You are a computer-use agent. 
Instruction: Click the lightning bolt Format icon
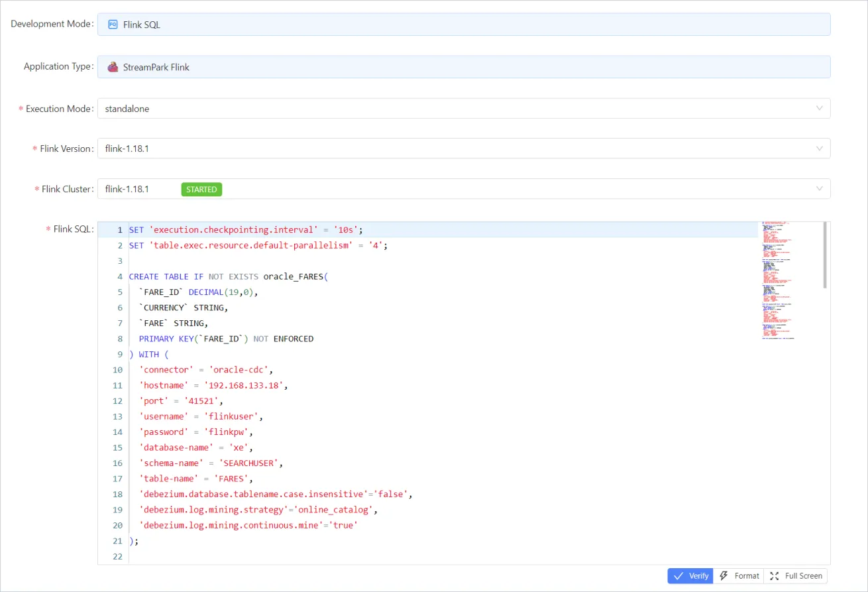(724, 575)
